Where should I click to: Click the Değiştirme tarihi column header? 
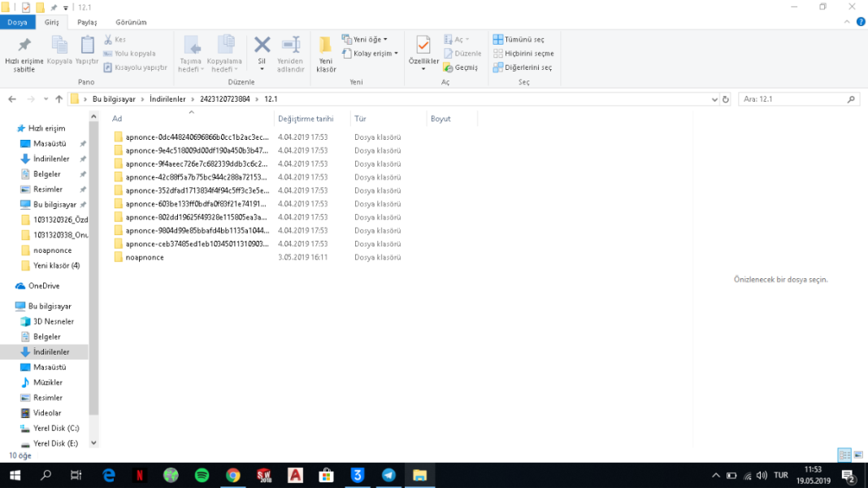(306, 119)
